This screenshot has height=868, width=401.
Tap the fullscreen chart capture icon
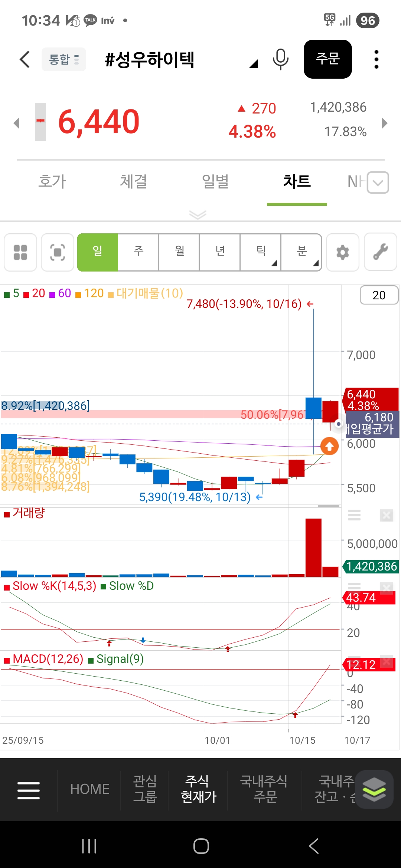58,253
